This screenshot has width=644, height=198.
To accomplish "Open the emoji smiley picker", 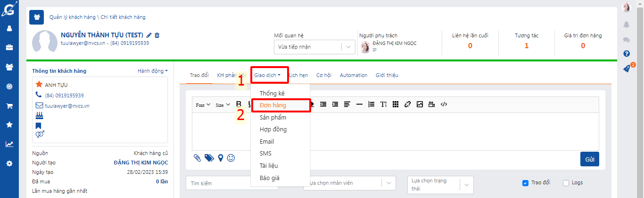I will tap(231, 158).
